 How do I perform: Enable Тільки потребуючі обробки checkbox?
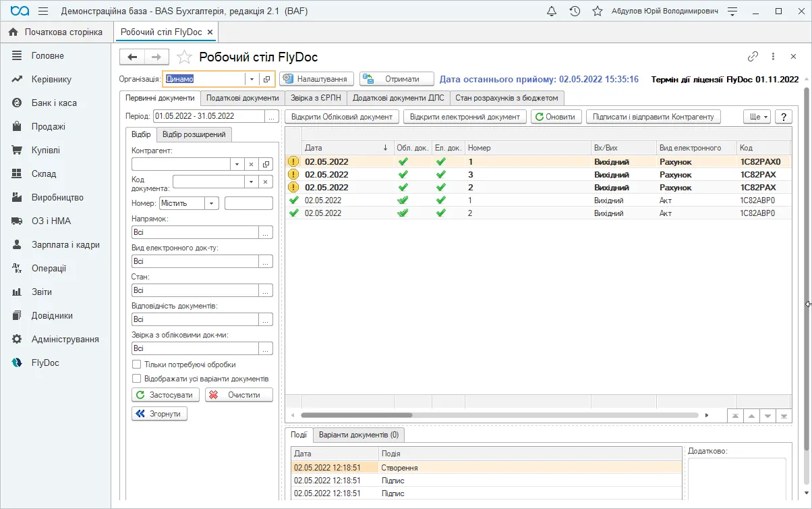136,365
